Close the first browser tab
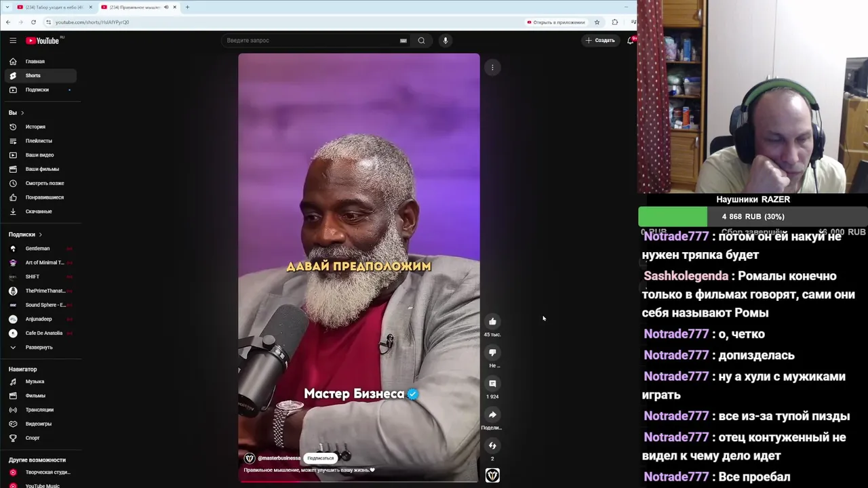Viewport: 868px width, 488px height. (90, 7)
